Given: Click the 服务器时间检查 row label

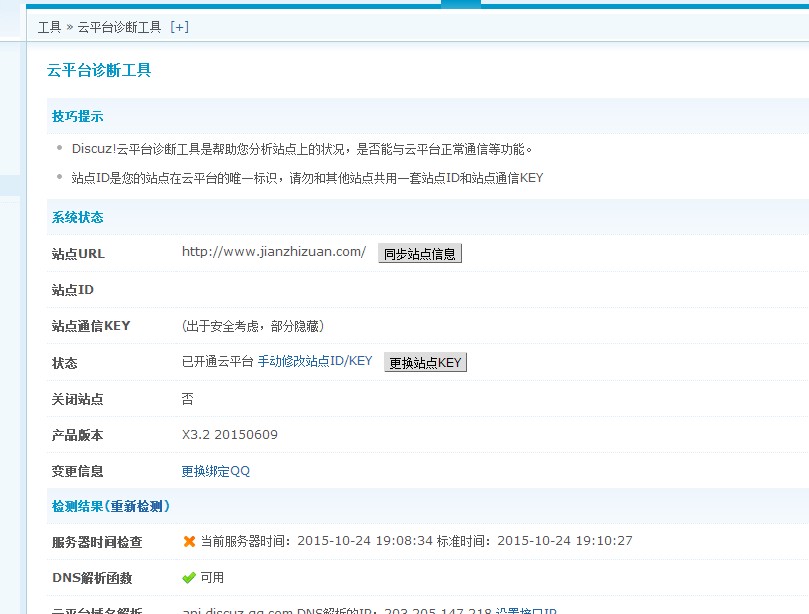Looking at the screenshot, I should click(x=97, y=542).
